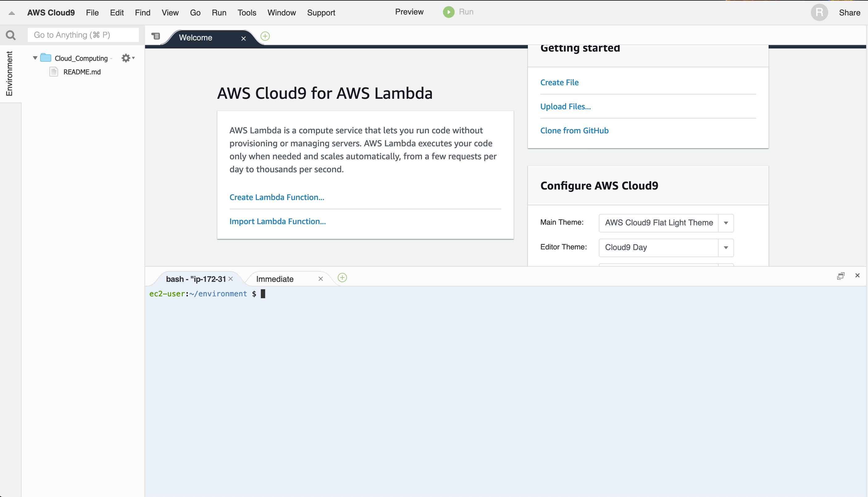868x497 pixels.
Task: Open the File menu
Action: (x=92, y=13)
